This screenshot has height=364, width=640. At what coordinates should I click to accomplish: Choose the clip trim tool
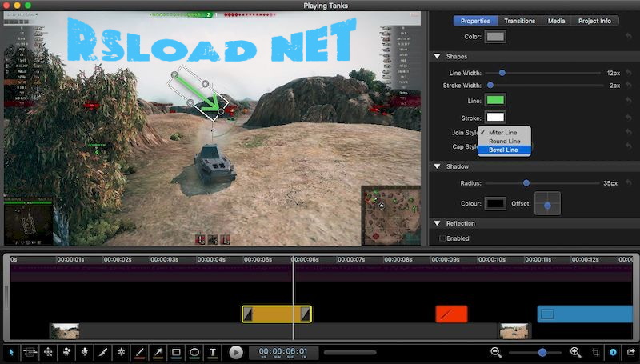[x=30, y=352]
